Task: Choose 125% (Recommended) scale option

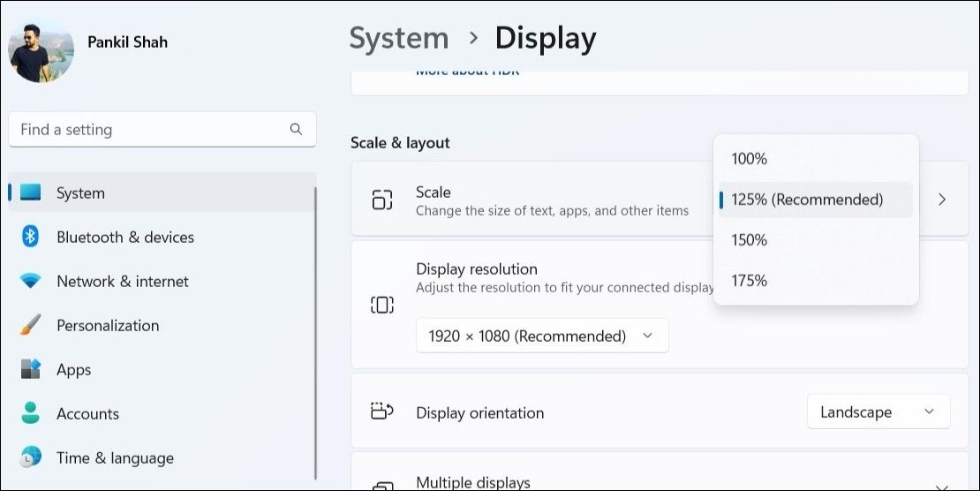Action: tap(807, 200)
